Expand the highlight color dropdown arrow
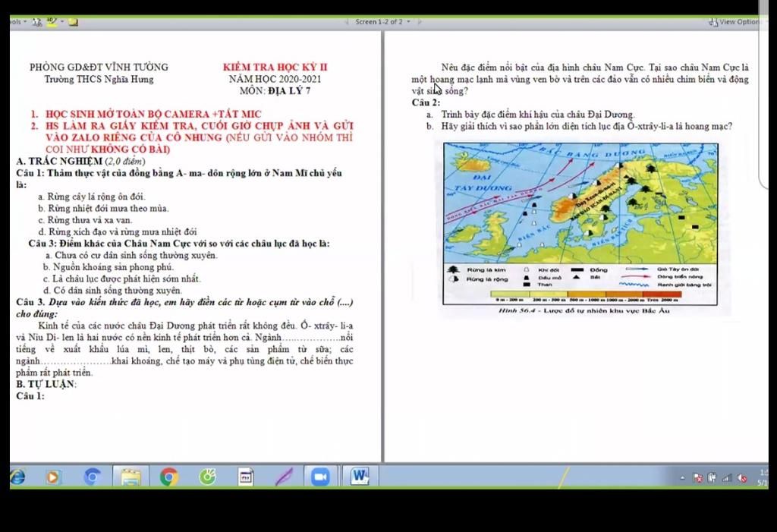This screenshot has height=532, width=777. 62,22
